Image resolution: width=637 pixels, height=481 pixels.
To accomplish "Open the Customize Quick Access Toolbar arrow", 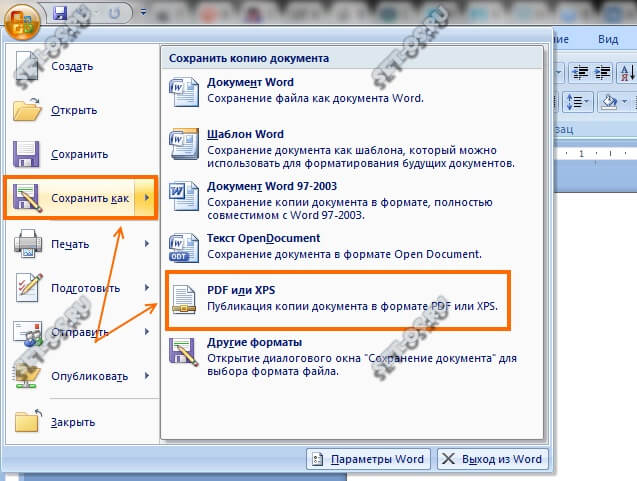I will [143, 12].
